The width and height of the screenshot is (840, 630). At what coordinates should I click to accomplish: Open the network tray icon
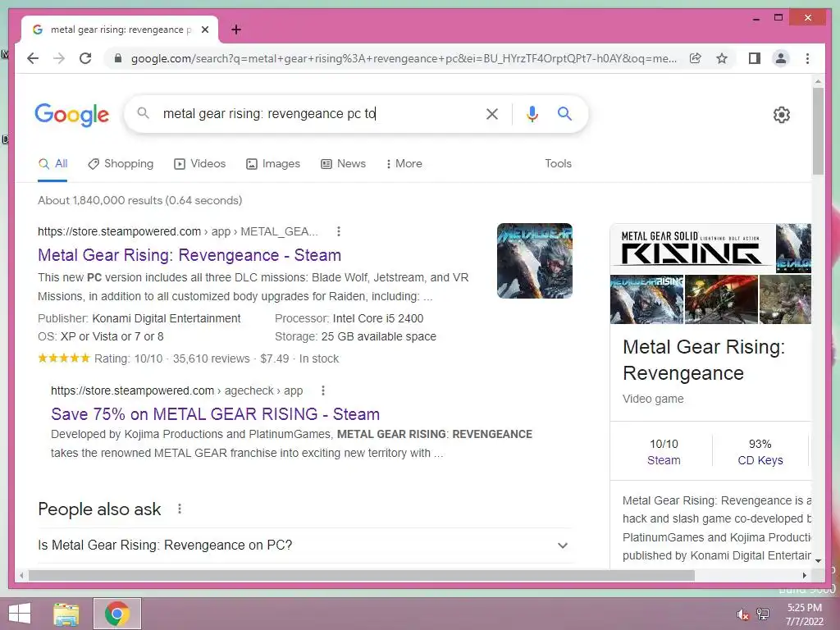(x=763, y=614)
